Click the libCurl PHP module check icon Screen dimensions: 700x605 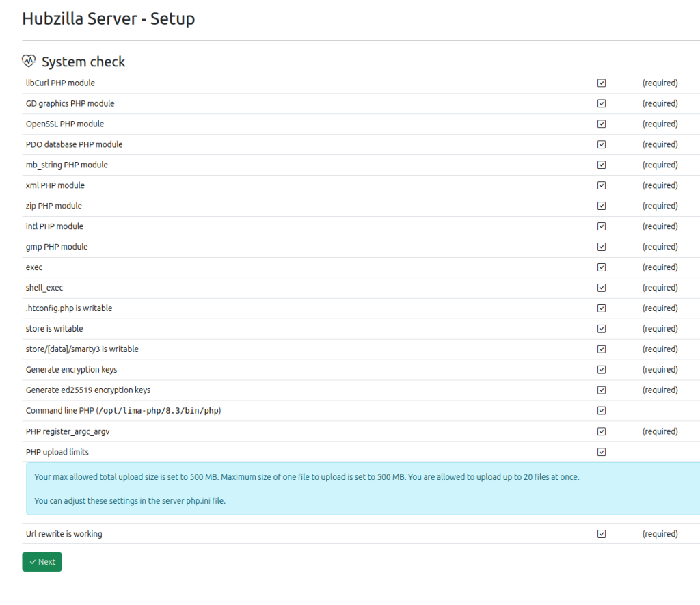pyautogui.click(x=602, y=83)
